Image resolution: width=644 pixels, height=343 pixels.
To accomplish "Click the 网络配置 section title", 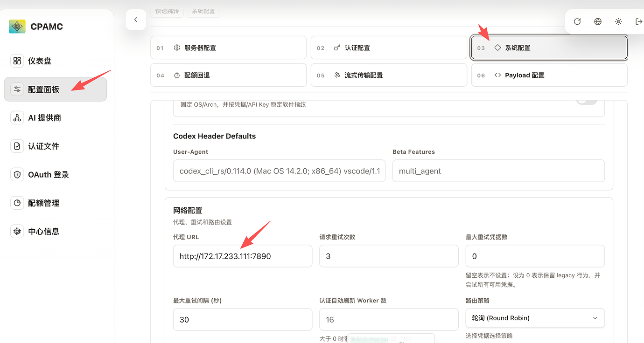I will pyautogui.click(x=188, y=211).
